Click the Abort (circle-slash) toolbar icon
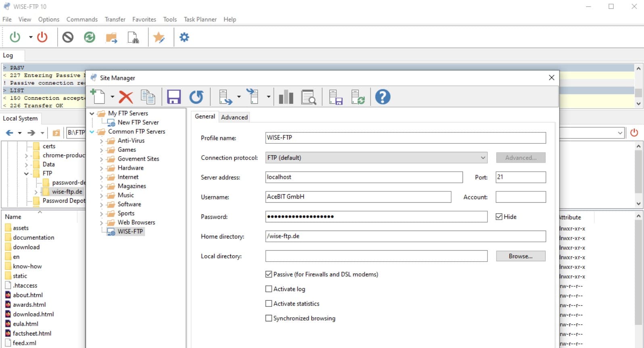Image resolution: width=644 pixels, height=348 pixels. pos(68,37)
